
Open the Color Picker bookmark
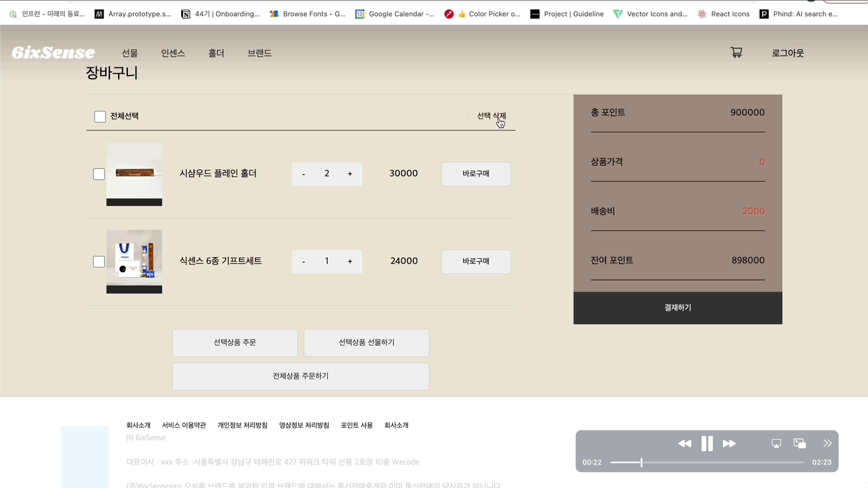482,14
